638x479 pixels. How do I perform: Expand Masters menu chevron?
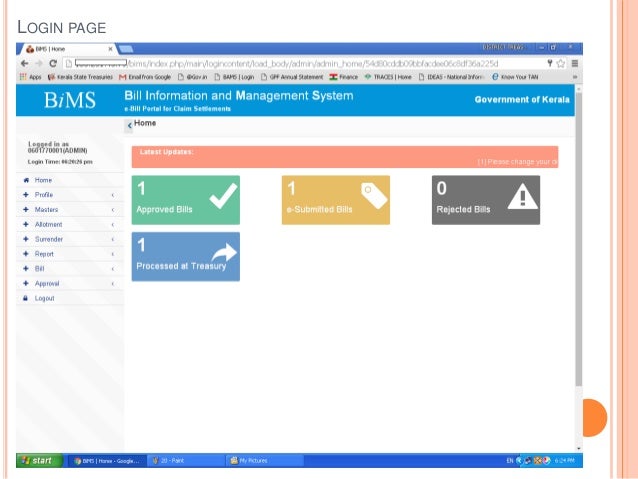113,210
